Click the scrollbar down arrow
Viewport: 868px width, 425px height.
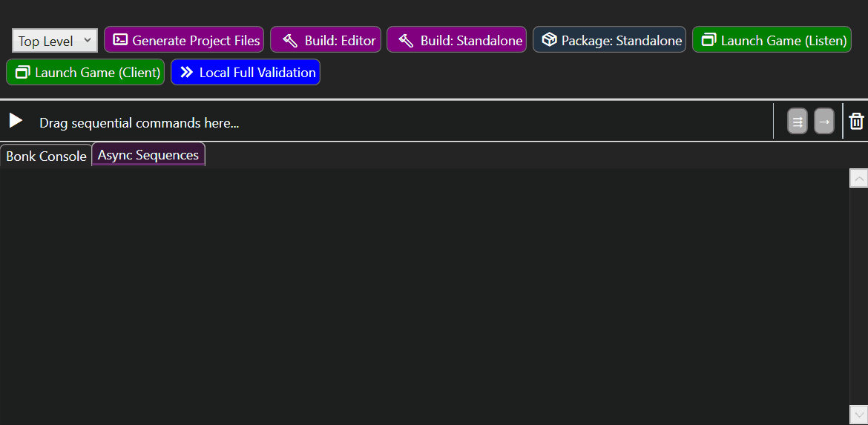[x=858, y=414]
